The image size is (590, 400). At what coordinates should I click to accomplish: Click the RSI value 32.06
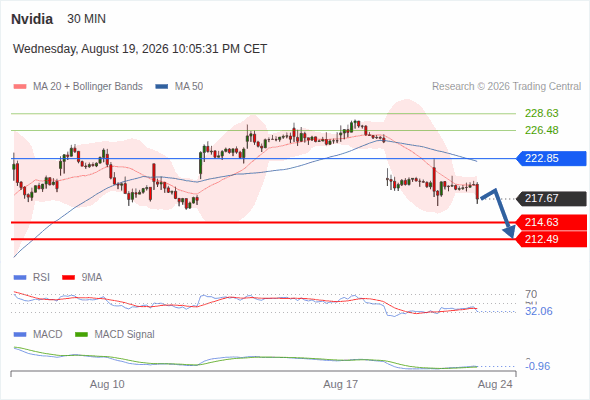(539, 311)
